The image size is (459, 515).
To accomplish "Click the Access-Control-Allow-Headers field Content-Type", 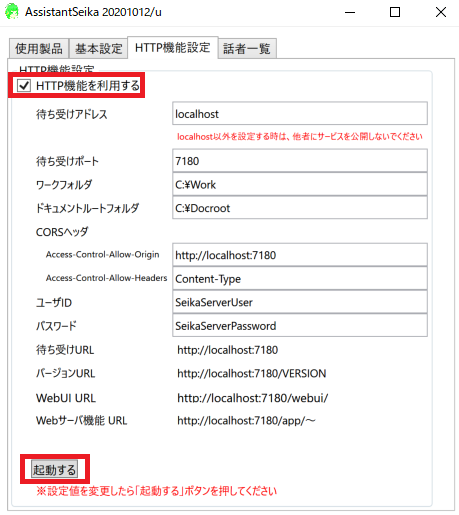I will click(x=300, y=278).
